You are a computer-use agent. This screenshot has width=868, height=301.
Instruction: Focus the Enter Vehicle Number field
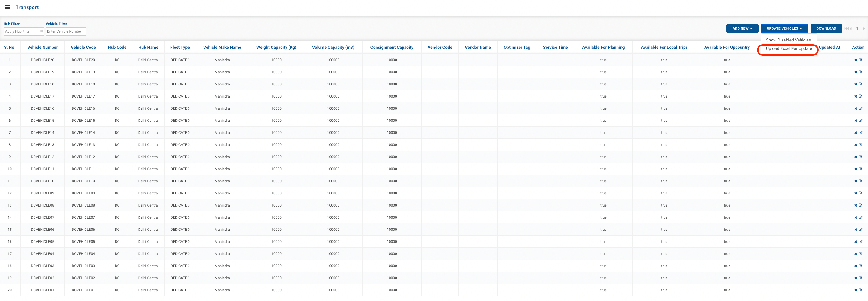click(x=66, y=32)
